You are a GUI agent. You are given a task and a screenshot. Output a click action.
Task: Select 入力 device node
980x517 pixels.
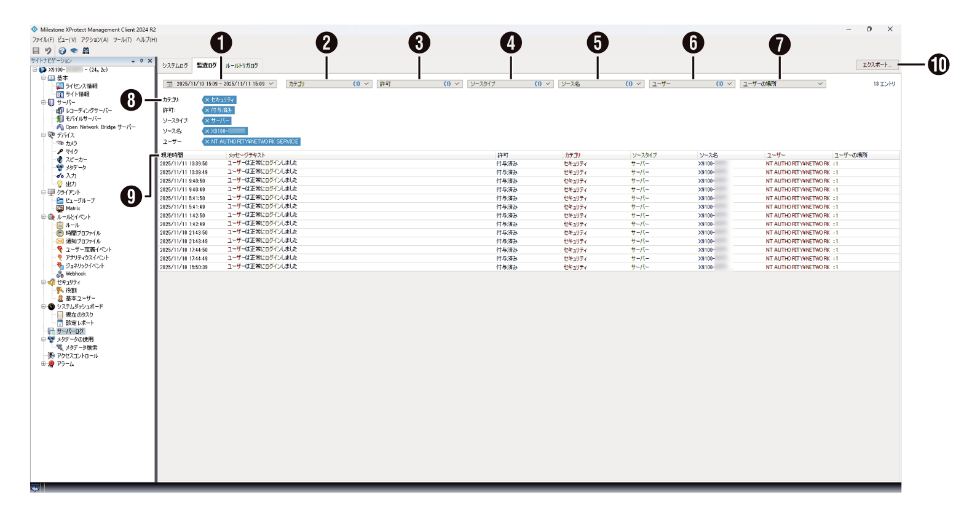[x=71, y=176]
